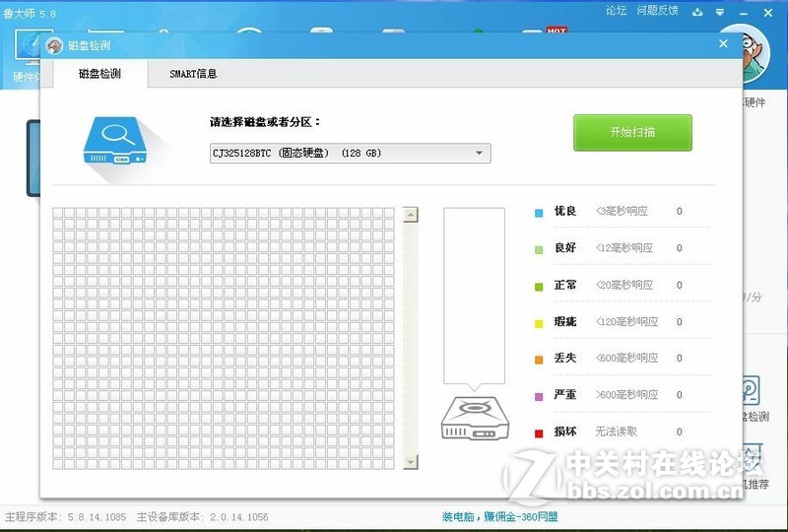The image size is (788, 532).
Task: Click the green 正常 color swatch
Action: tap(539, 287)
